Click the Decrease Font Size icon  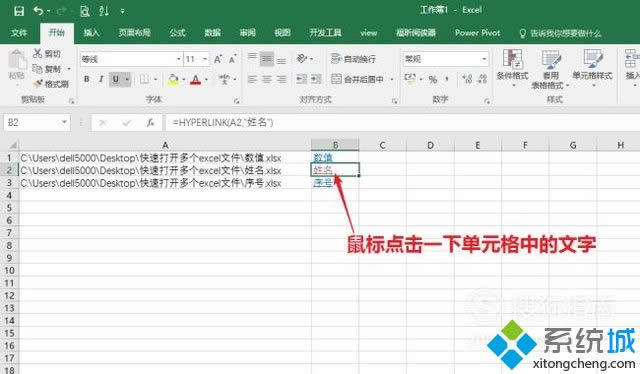[233, 59]
